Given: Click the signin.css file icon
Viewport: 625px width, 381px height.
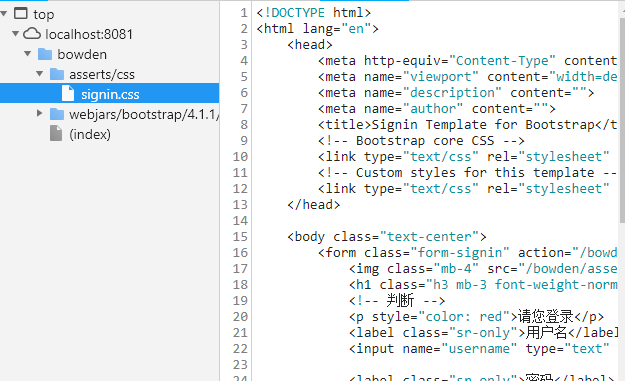Looking at the screenshot, I should pos(68,94).
